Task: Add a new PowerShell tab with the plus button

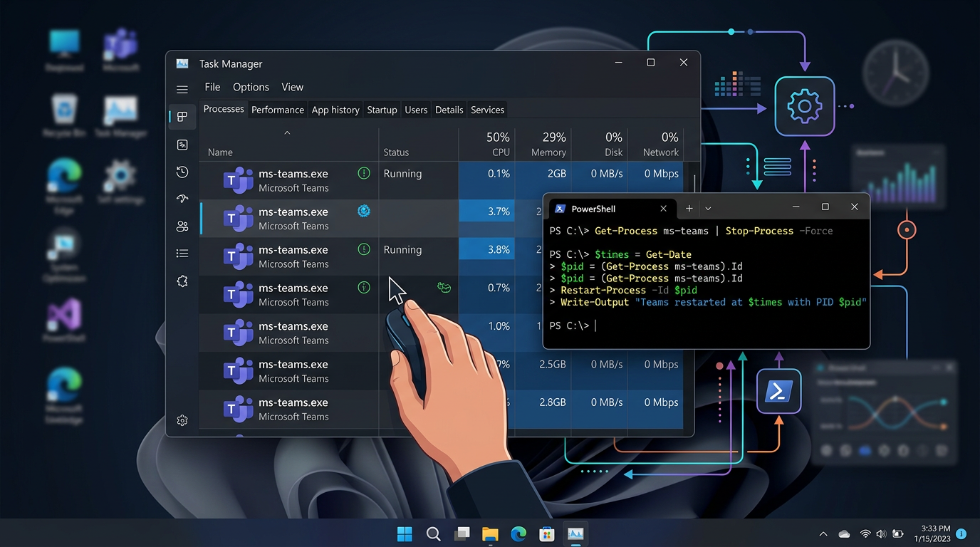Action: point(689,209)
